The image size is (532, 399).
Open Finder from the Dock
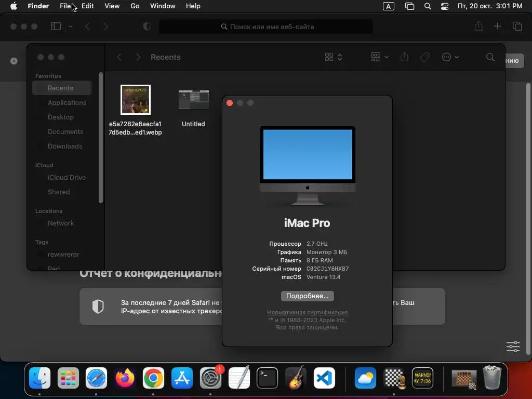coord(39,378)
